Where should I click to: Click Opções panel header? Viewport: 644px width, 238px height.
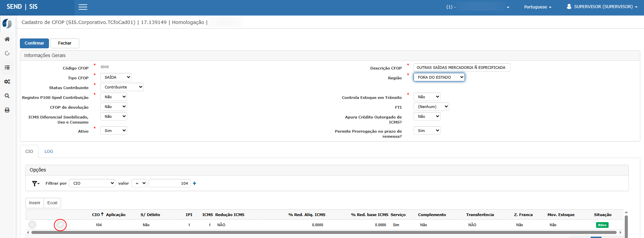327,170
